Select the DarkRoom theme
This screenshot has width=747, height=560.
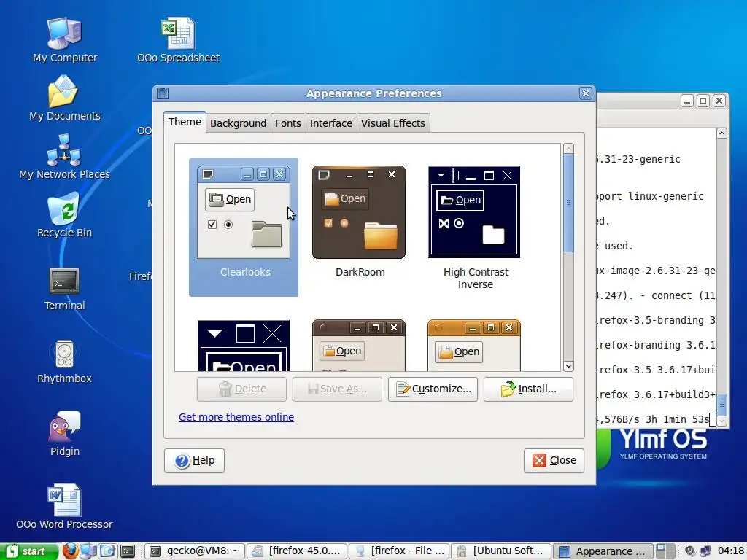pyautogui.click(x=359, y=222)
